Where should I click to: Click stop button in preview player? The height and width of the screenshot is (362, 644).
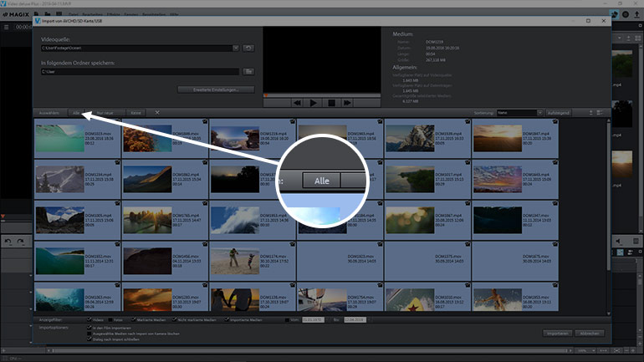(x=331, y=103)
